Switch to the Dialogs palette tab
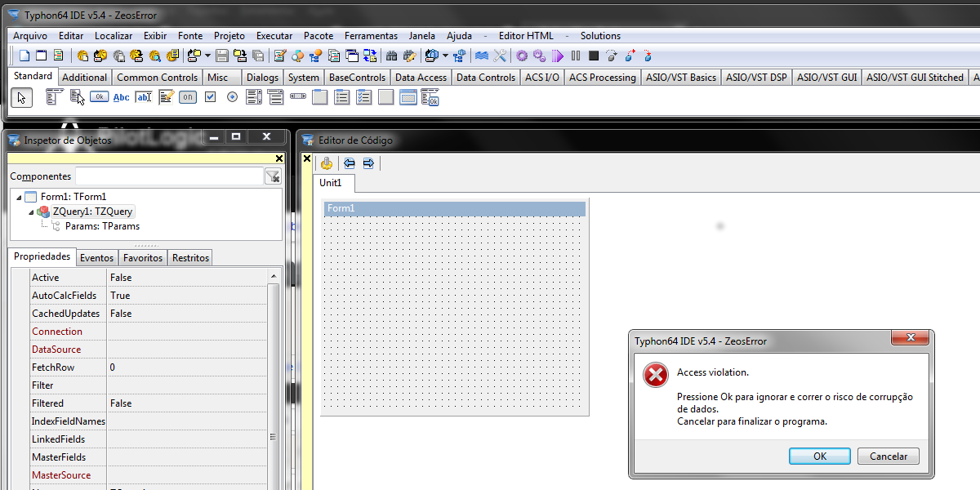This screenshot has height=490, width=980. (x=262, y=78)
